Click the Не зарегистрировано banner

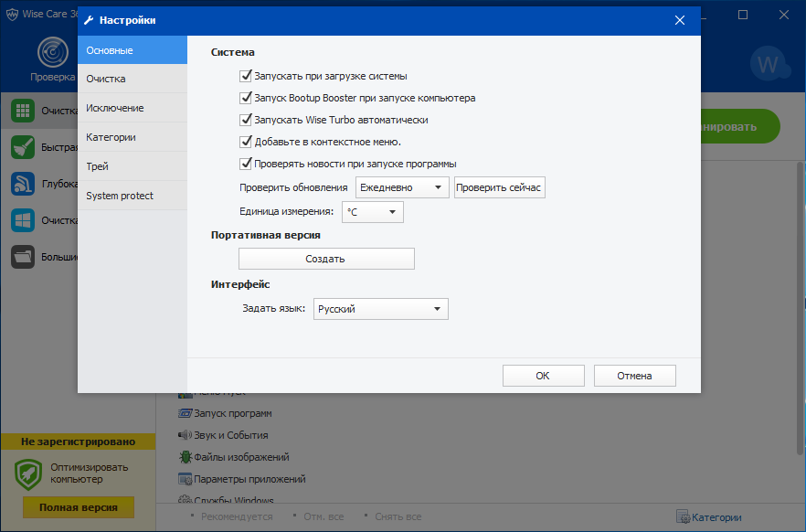pos(79,442)
